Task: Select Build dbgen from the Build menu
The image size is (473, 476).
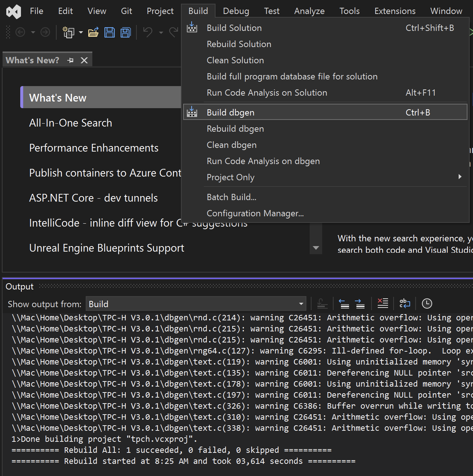Action: (231, 112)
